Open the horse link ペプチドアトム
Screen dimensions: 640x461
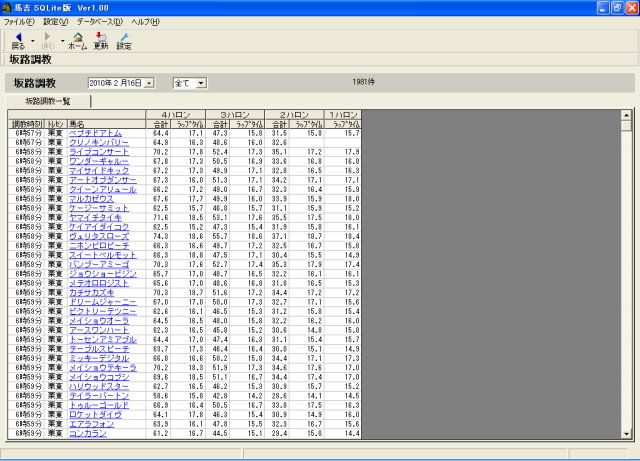95,133
